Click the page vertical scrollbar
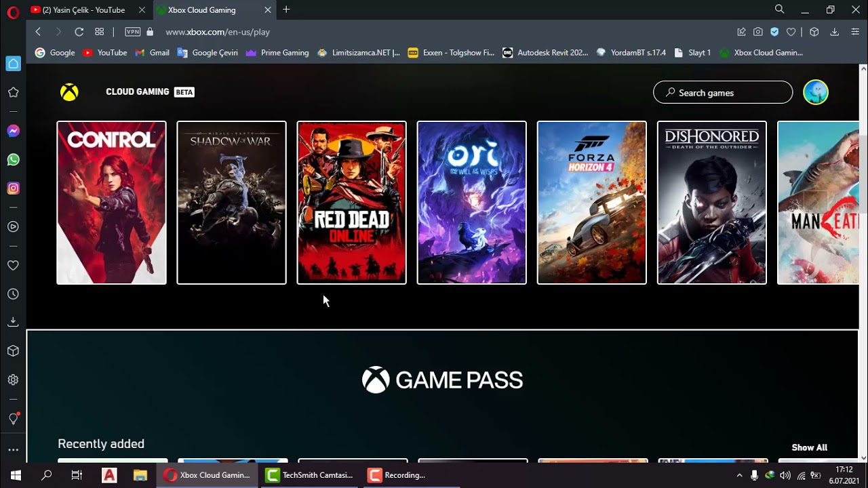Viewport: 868px width, 488px height. tap(863, 264)
